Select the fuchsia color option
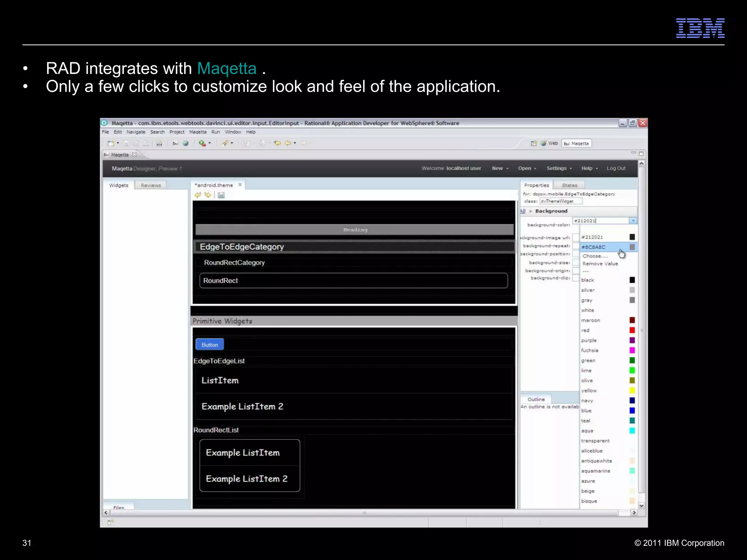 point(608,350)
